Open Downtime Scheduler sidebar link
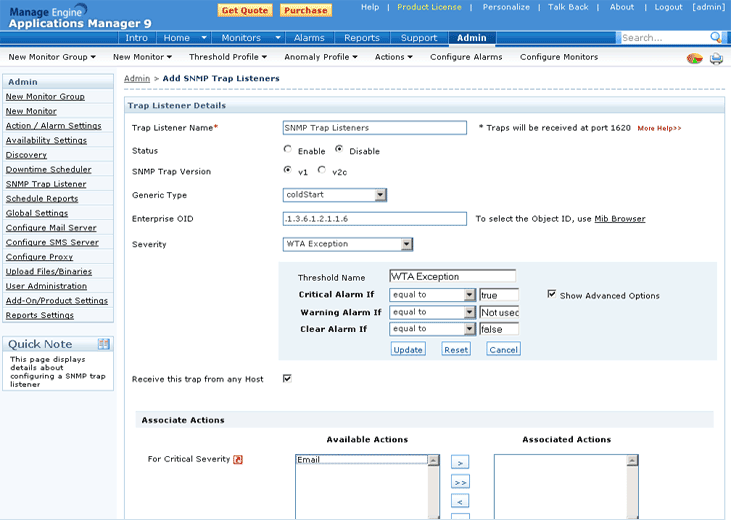Viewport: 731px width, 520px height. 48,170
